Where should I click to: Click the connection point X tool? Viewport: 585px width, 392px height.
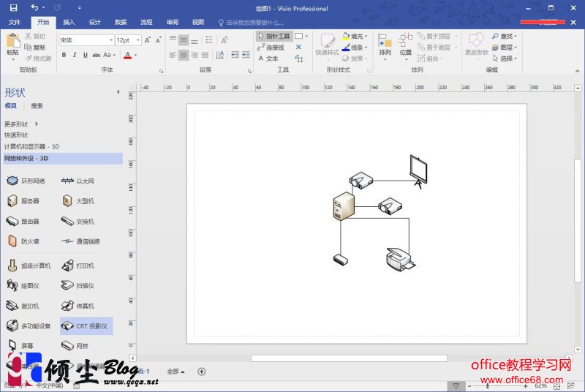click(x=298, y=47)
